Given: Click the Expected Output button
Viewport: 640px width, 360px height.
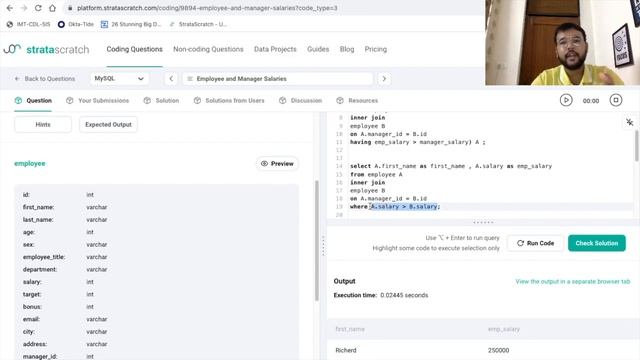Looking at the screenshot, I should click(108, 124).
